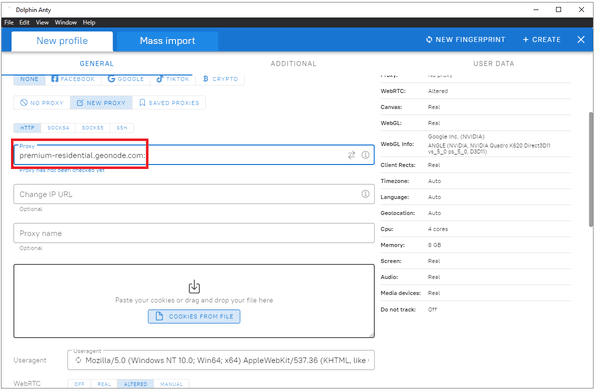
Task: Select SOCKS4 proxy type
Action: click(x=58, y=128)
